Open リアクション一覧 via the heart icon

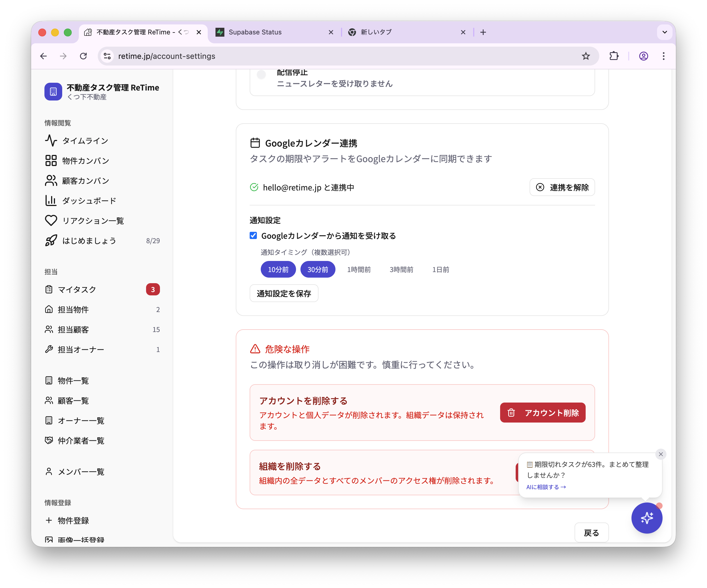51,220
